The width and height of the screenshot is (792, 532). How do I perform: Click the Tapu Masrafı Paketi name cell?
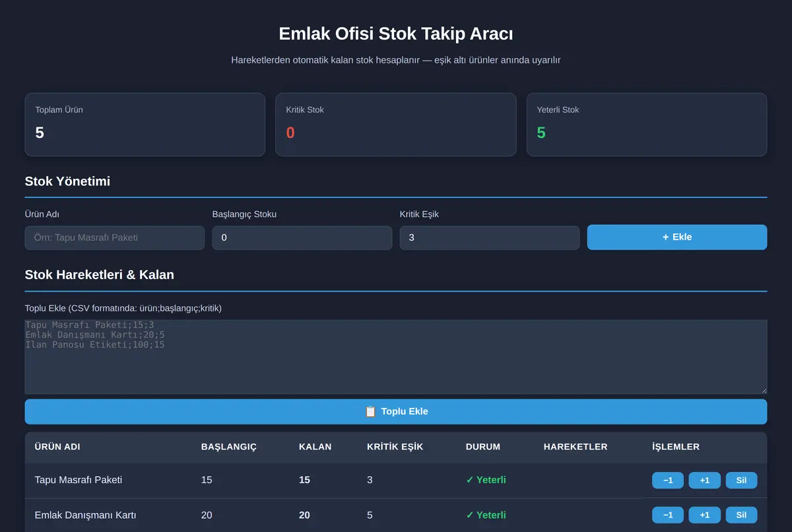coord(79,480)
